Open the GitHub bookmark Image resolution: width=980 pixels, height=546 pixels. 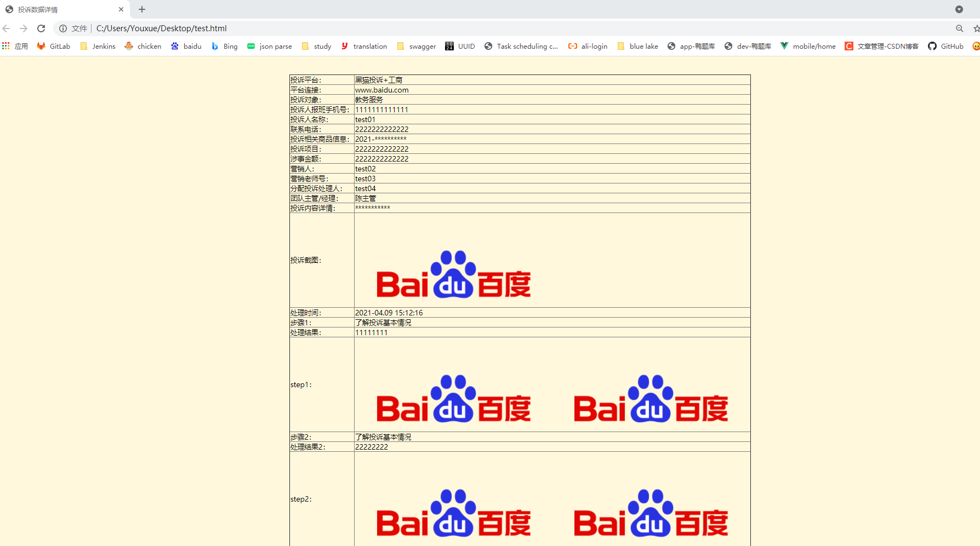tap(946, 47)
